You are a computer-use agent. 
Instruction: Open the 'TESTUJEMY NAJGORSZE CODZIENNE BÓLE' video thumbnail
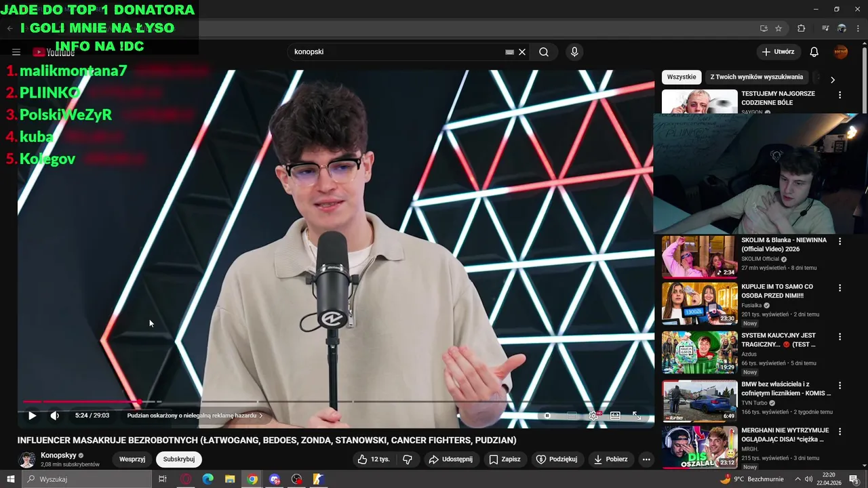[699, 102]
